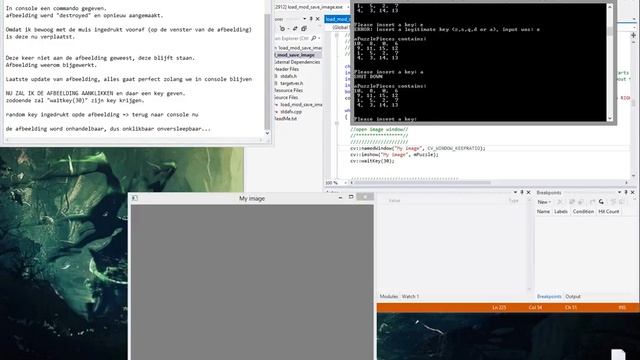
Task: Close the Watch panel
Action: click(x=528, y=192)
